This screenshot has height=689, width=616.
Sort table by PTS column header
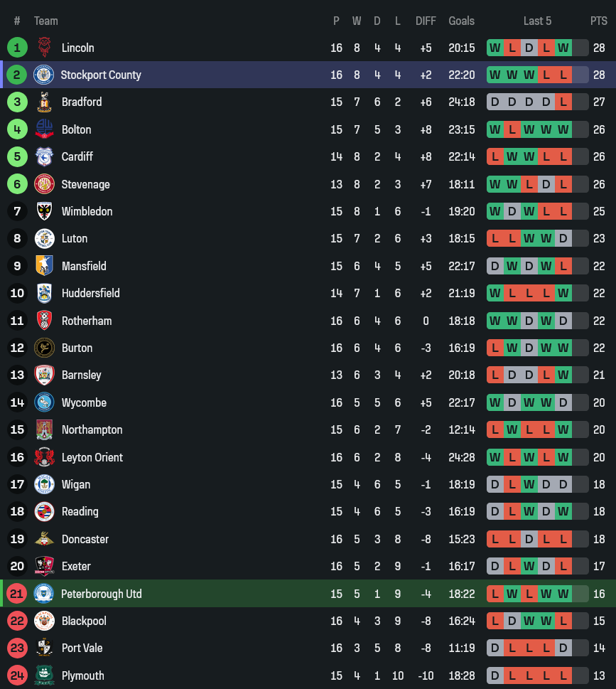point(598,21)
